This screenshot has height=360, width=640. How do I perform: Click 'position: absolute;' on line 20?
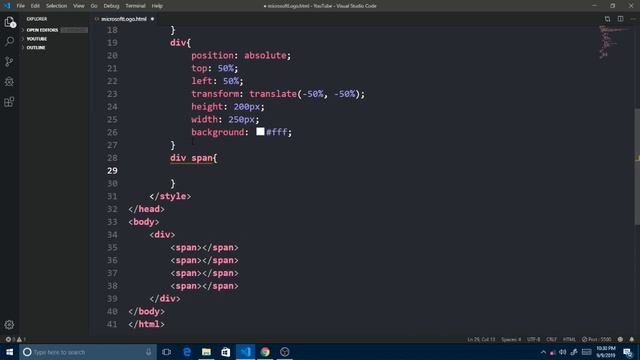(x=241, y=56)
